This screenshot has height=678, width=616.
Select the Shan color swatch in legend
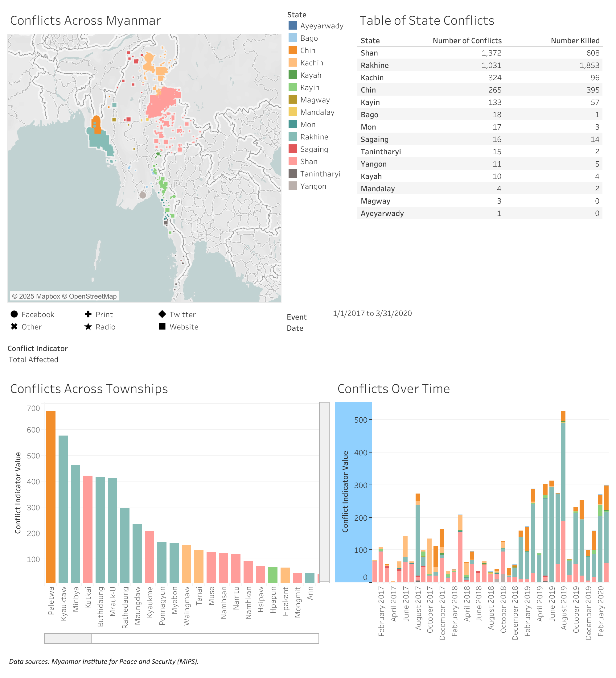(293, 161)
